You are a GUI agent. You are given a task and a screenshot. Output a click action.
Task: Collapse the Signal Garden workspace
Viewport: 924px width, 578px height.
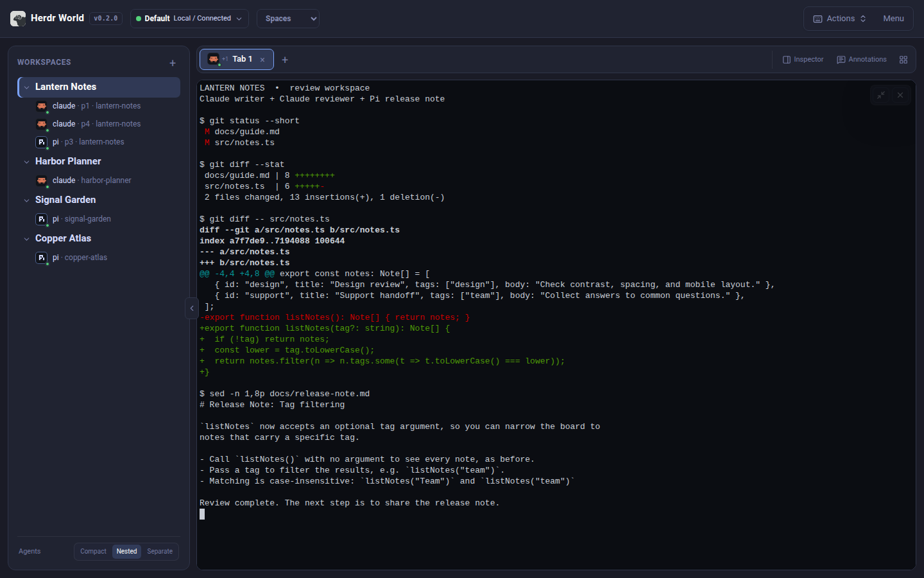26,200
